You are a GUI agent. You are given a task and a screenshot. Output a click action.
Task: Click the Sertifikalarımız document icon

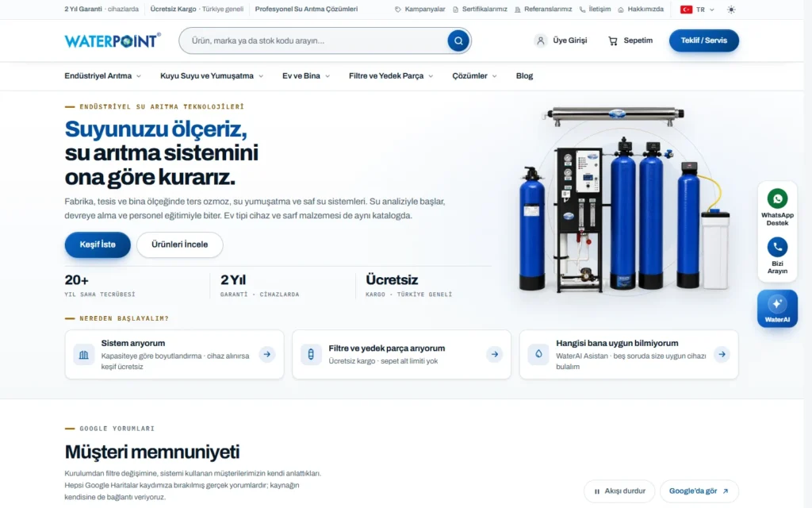pos(456,10)
